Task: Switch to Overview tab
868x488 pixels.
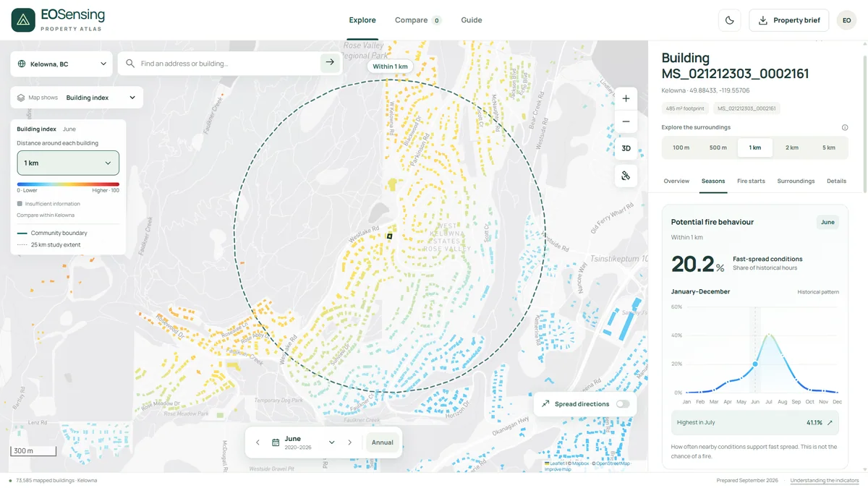Action: click(x=676, y=181)
